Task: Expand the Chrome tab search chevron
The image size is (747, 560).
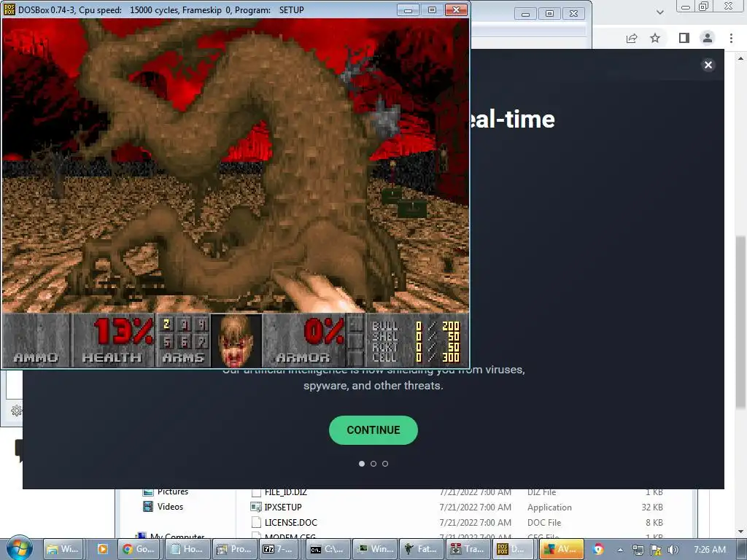Action: (x=659, y=12)
